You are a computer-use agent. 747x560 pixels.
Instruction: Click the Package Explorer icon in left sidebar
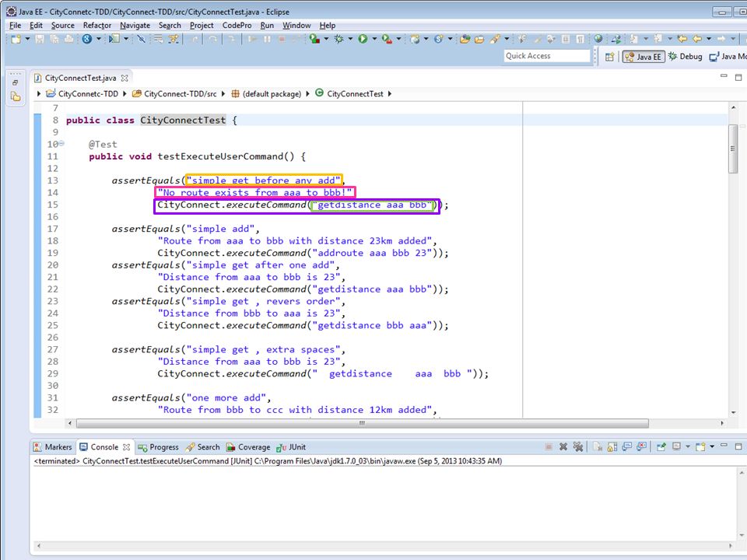16,96
